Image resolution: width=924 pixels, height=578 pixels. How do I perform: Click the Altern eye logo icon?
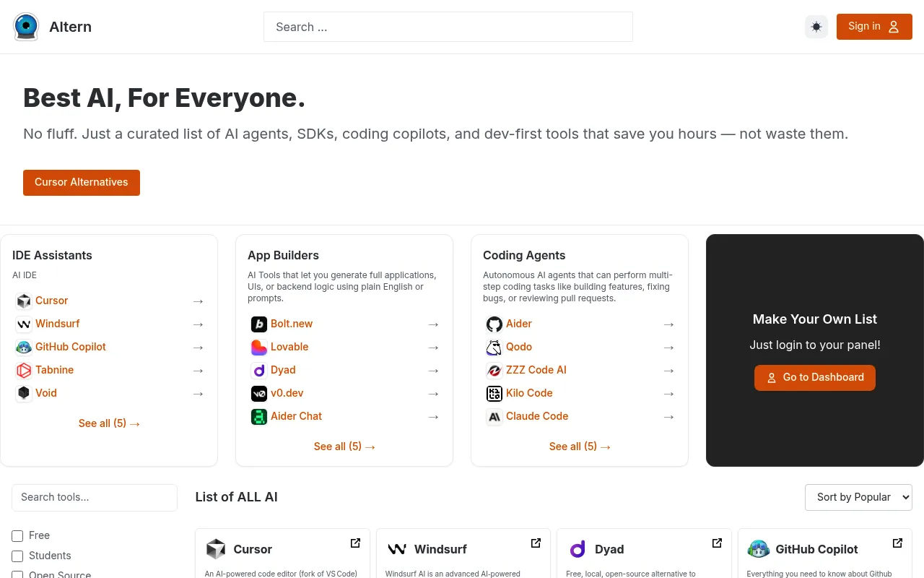tap(26, 27)
